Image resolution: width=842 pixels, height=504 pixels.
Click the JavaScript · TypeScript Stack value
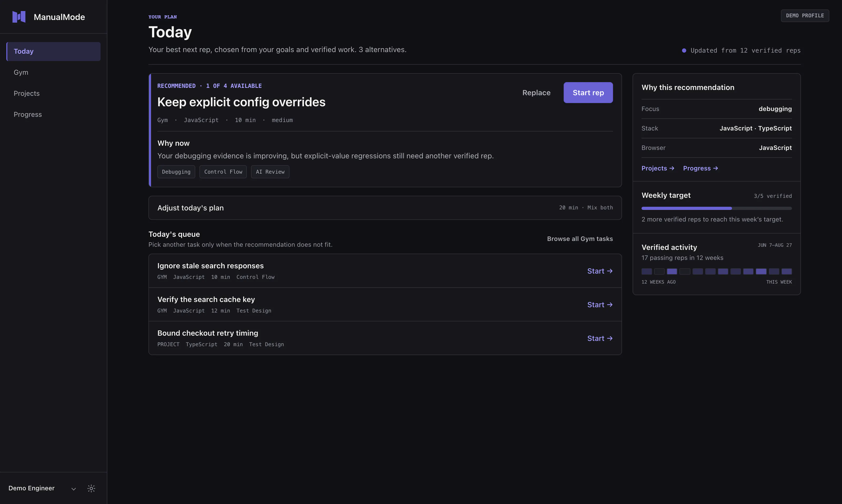click(x=755, y=128)
